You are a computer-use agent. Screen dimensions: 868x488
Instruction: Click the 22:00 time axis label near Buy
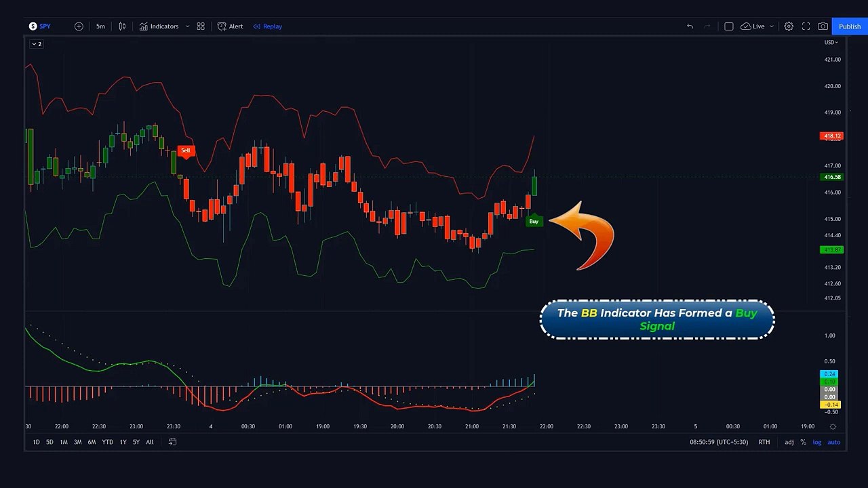pos(546,426)
